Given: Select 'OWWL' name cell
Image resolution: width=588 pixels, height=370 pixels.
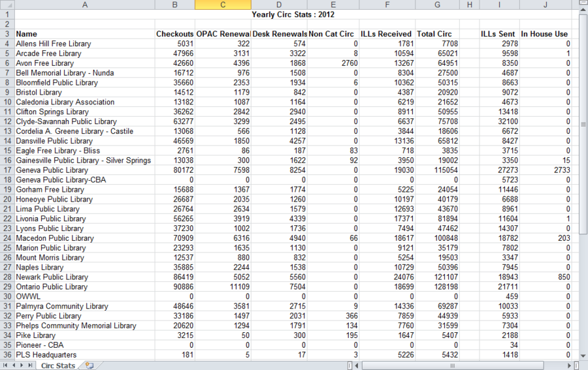Looking at the screenshot, I should click(85, 297).
